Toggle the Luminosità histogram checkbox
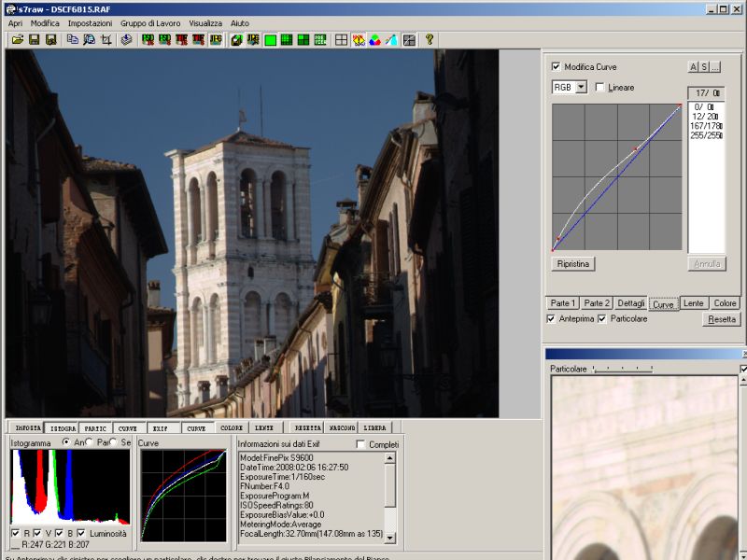This screenshot has width=747, height=560. [81, 533]
